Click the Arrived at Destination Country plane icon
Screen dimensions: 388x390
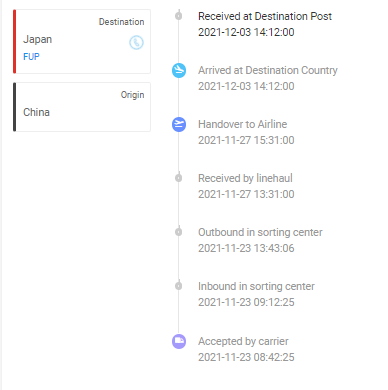pos(179,71)
